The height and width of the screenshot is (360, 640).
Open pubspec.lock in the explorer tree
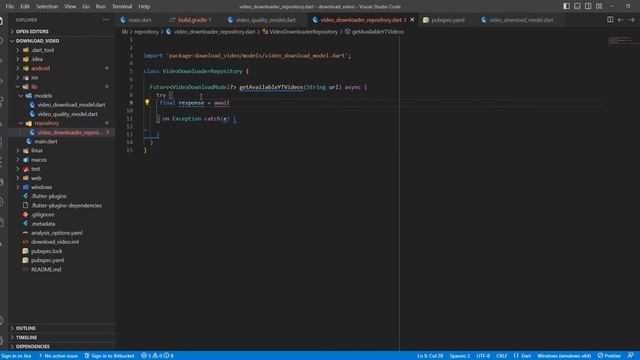pyautogui.click(x=47, y=251)
